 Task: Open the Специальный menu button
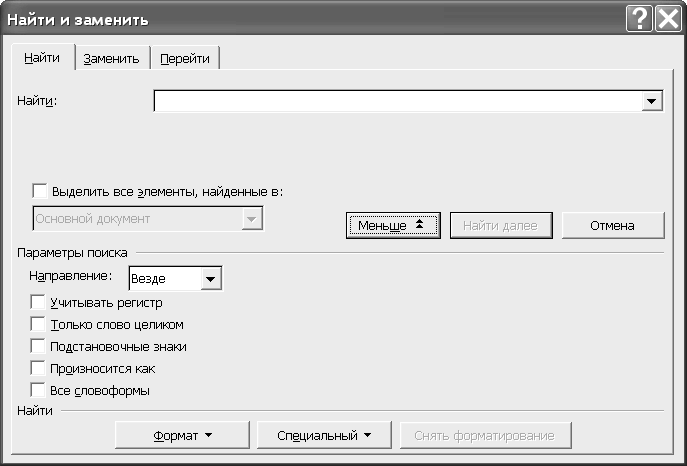[324, 435]
